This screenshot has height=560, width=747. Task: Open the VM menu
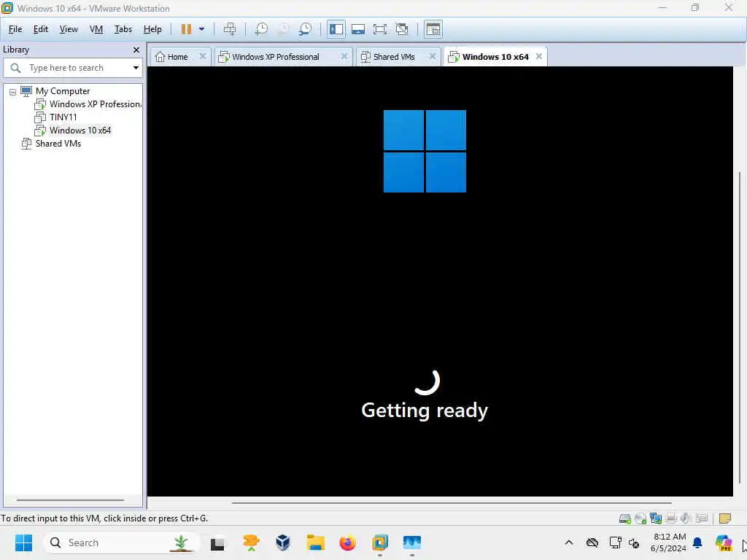coord(96,29)
